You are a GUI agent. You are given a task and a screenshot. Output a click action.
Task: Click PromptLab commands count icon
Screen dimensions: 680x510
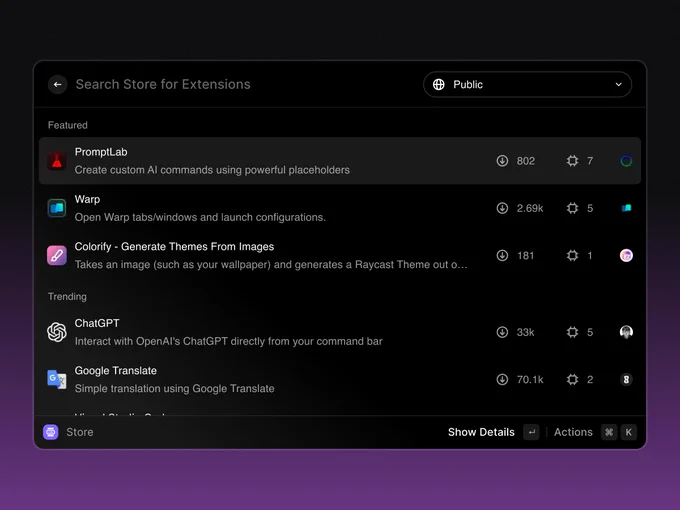572,161
